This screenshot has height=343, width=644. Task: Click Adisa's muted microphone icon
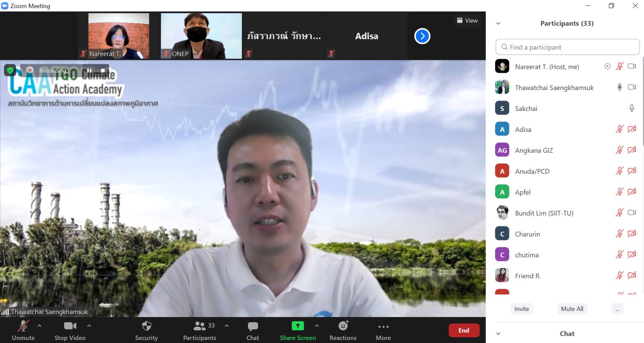click(x=619, y=129)
